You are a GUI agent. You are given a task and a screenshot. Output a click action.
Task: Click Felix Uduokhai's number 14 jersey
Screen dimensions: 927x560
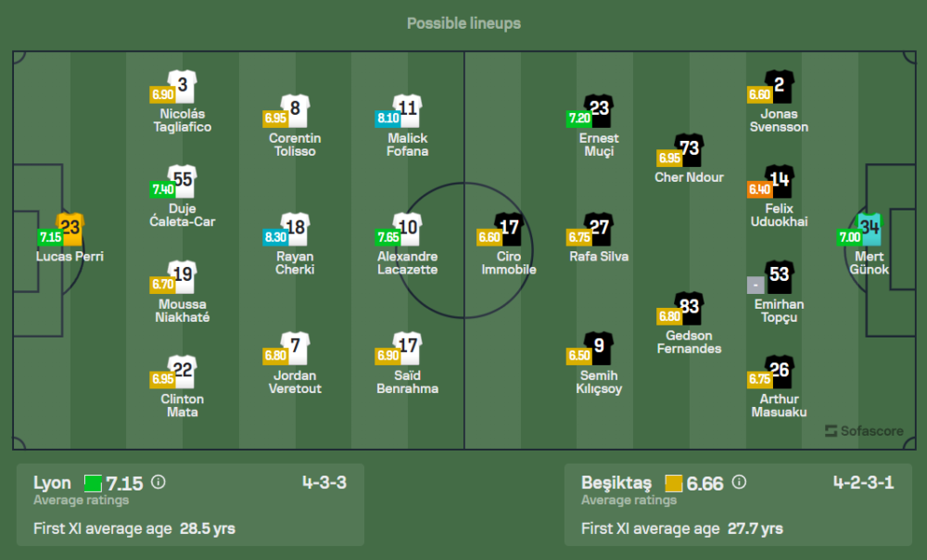point(780,181)
